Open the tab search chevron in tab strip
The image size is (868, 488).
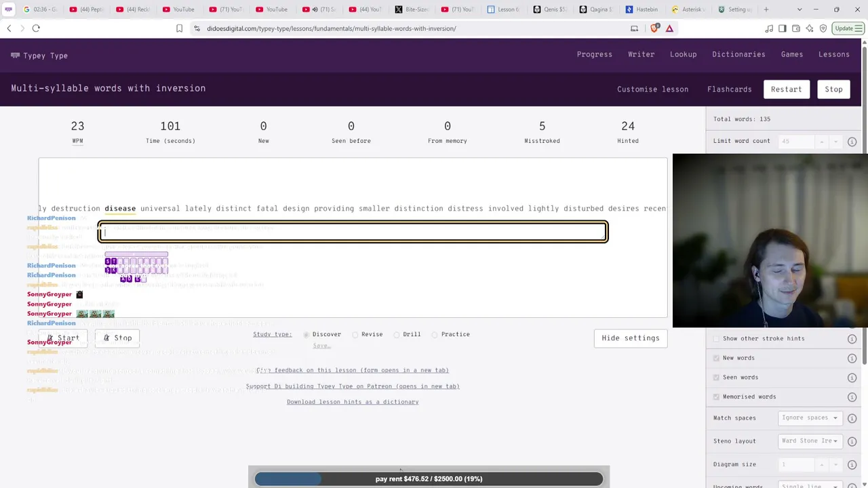[800, 9]
